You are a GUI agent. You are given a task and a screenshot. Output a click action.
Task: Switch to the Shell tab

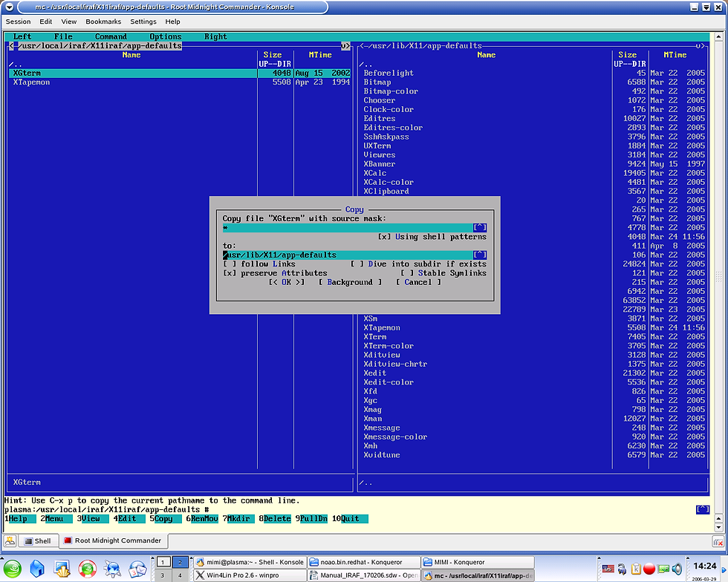coord(39,541)
